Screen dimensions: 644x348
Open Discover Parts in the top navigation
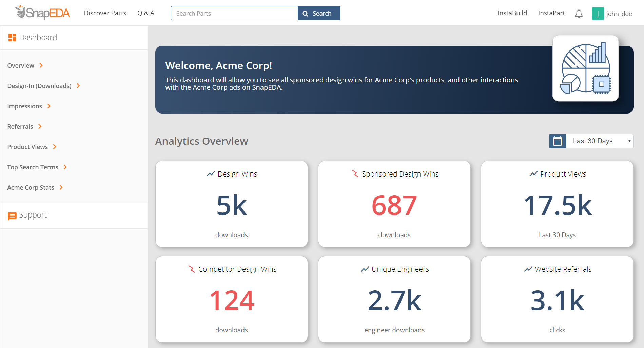105,13
